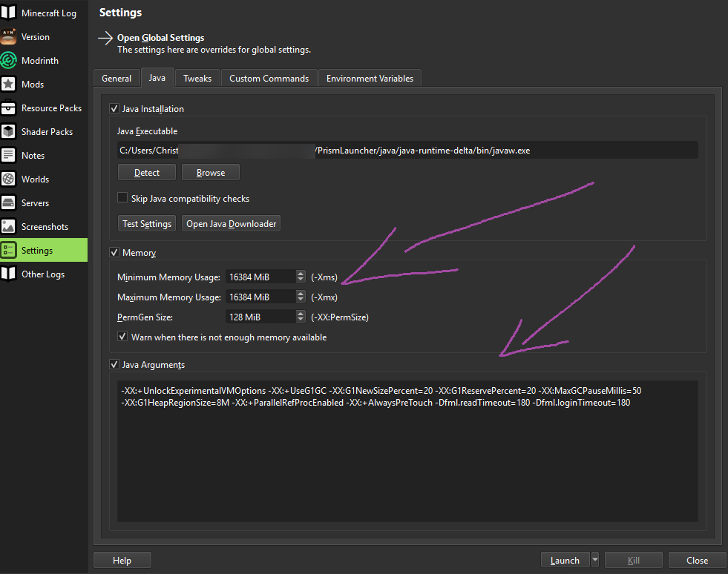Click the Open Global Settings link
This screenshot has width=728, height=574.
pyautogui.click(x=160, y=38)
